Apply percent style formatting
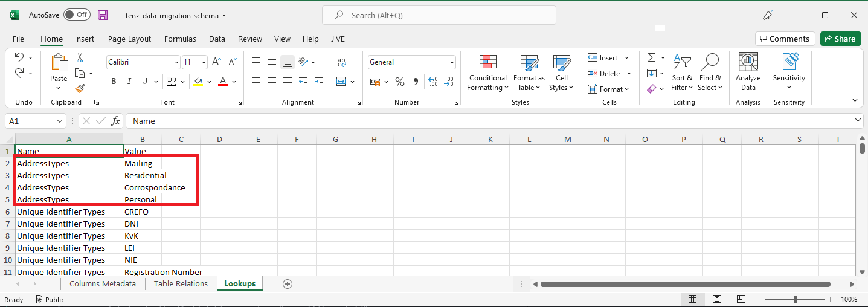868x307 pixels. 399,82
